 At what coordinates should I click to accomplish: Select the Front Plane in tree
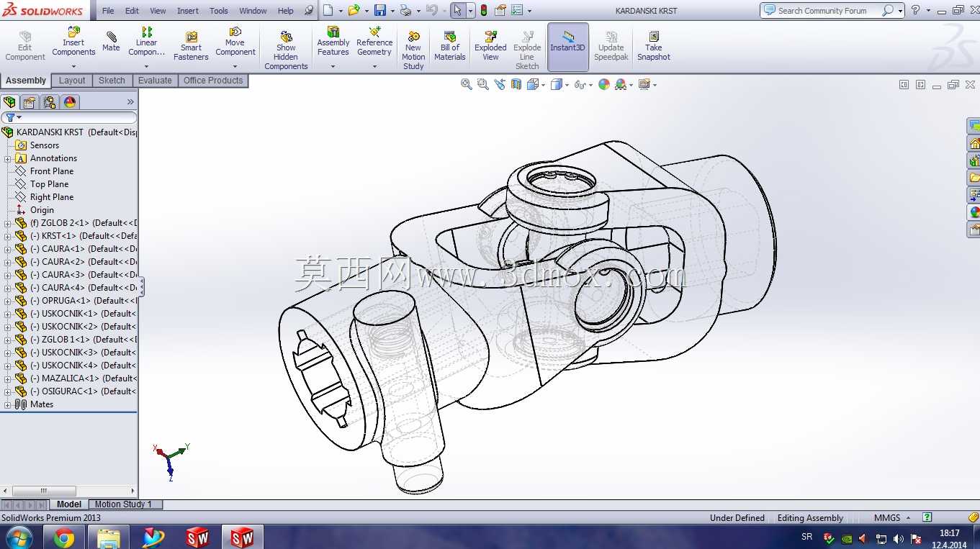click(52, 171)
